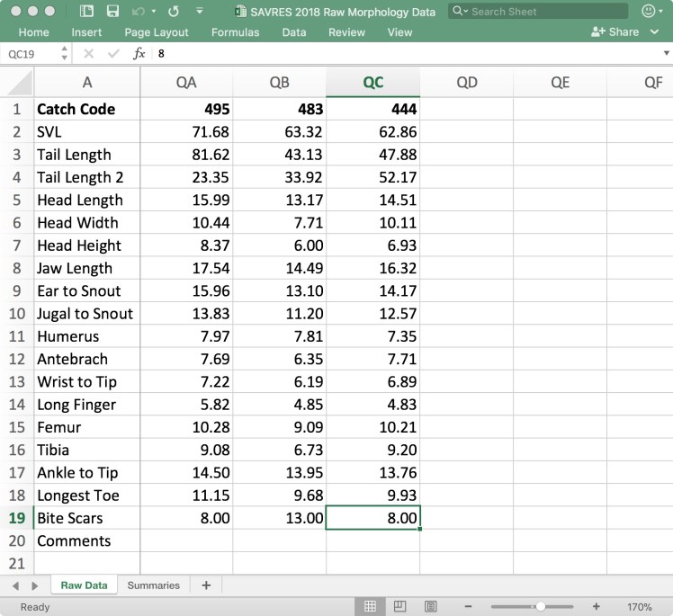The height and width of the screenshot is (616, 673).
Task: Click cell with catch code 495
Action: click(x=186, y=109)
